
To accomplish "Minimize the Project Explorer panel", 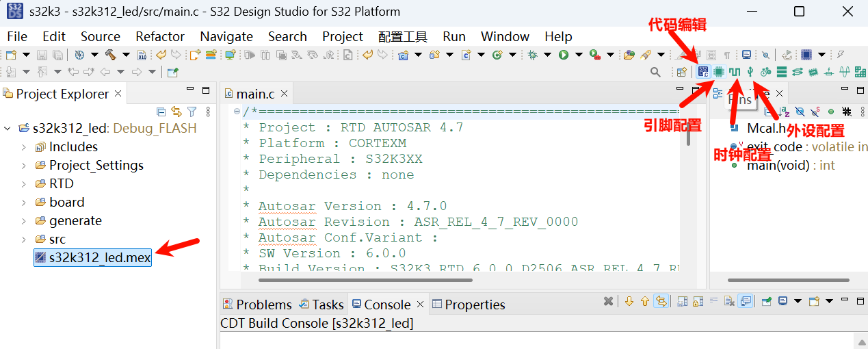I will [x=190, y=89].
